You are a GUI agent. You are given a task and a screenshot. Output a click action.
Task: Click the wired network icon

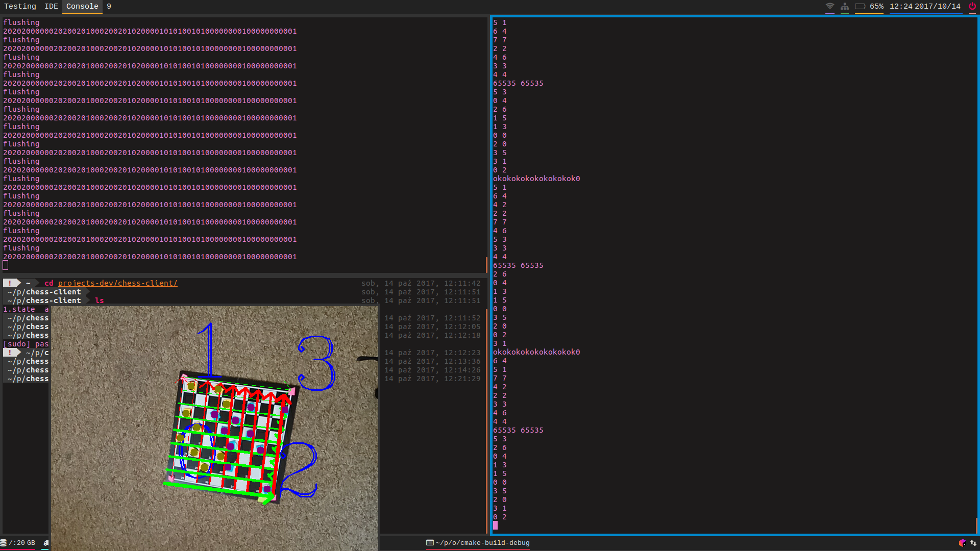coord(845,6)
